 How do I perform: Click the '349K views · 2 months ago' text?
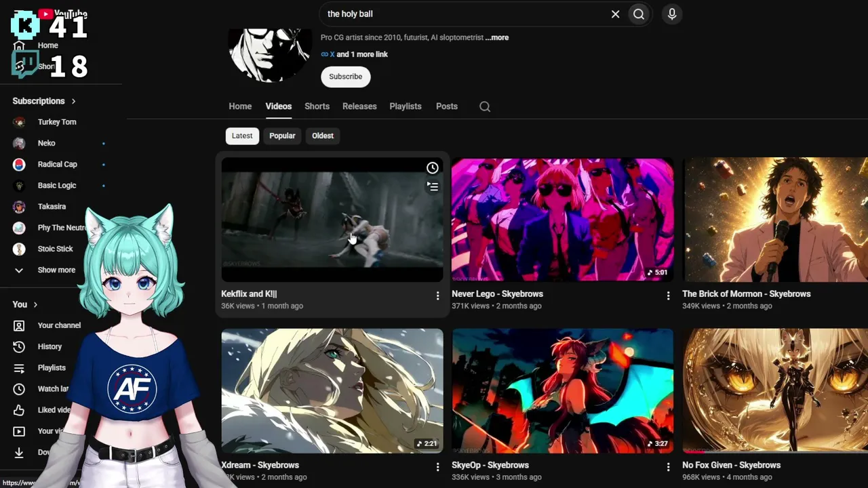coord(727,306)
